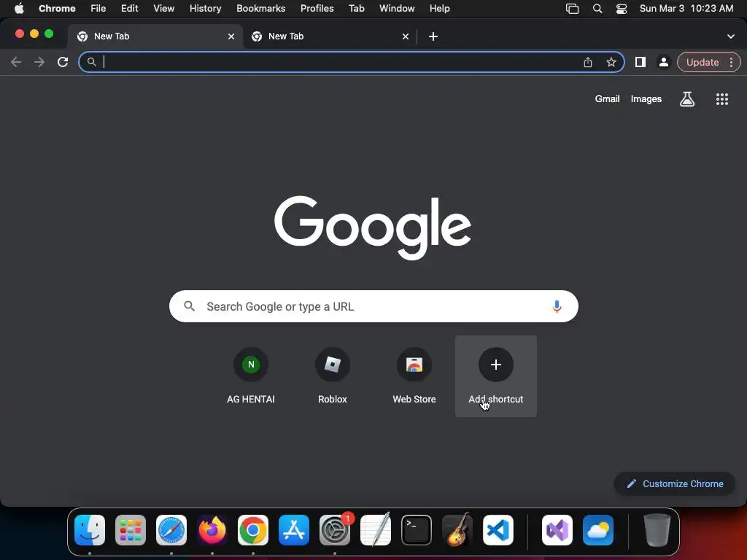Open the View menu

point(164,9)
